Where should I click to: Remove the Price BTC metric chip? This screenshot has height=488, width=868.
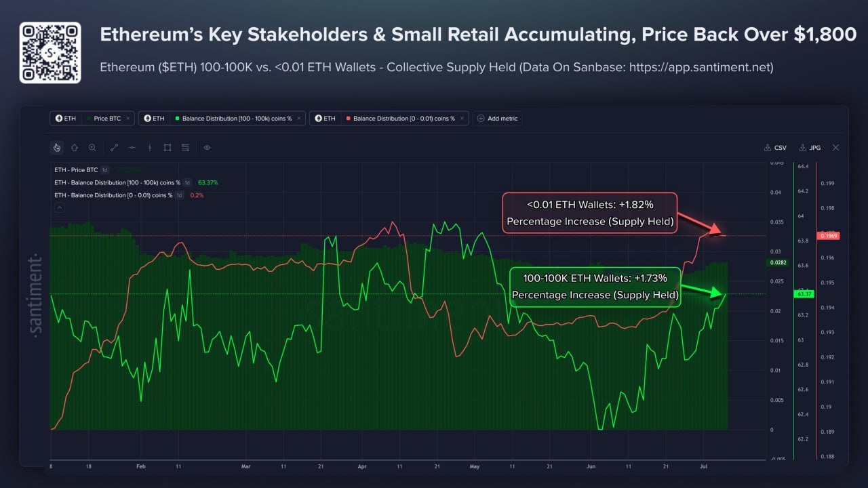click(128, 118)
